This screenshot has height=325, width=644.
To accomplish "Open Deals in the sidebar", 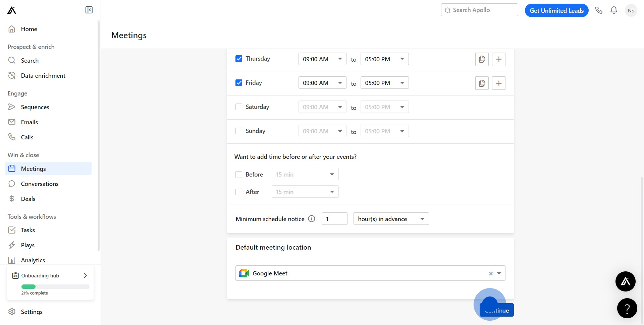I will (x=28, y=199).
